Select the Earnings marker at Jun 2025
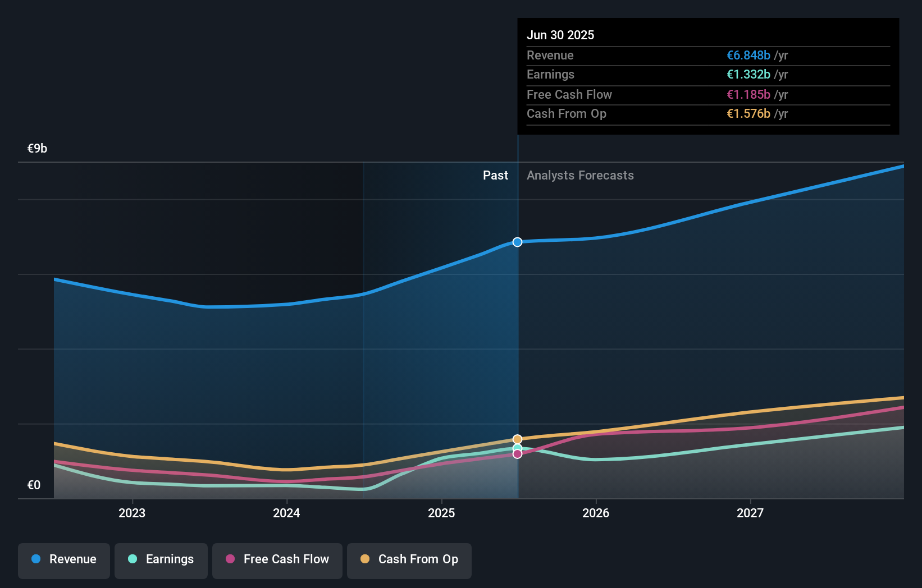The height and width of the screenshot is (588, 922). point(517,448)
